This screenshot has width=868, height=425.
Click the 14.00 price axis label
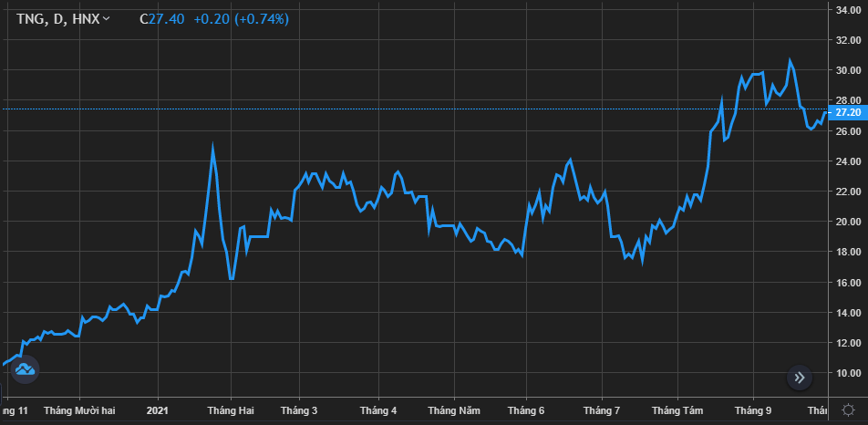pos(848,313)
